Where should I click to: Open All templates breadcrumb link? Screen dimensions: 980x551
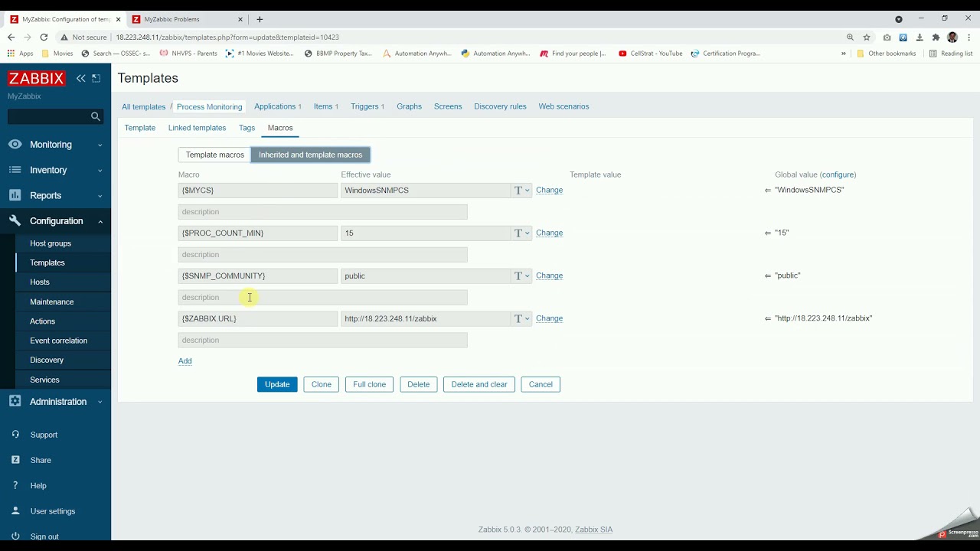(x=144, y=106)
